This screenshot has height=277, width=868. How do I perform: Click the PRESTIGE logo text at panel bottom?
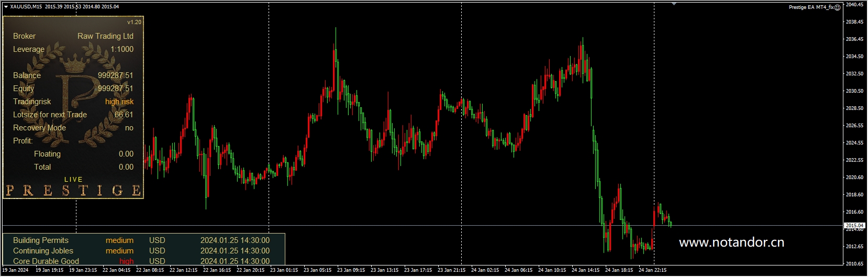[73, 191]
